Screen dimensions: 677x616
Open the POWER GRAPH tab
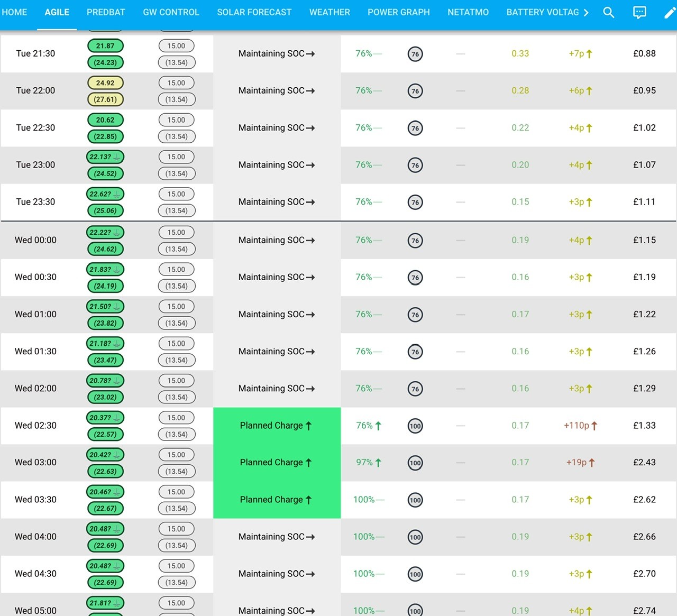(399, 12)
